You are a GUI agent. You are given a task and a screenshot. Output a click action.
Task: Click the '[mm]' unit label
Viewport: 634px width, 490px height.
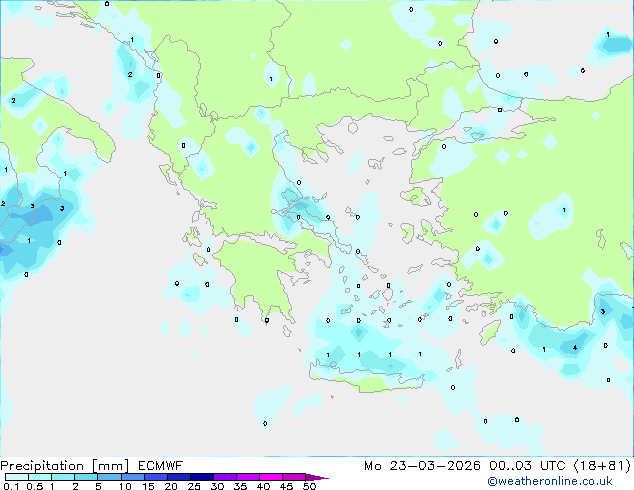coord(111,466)
